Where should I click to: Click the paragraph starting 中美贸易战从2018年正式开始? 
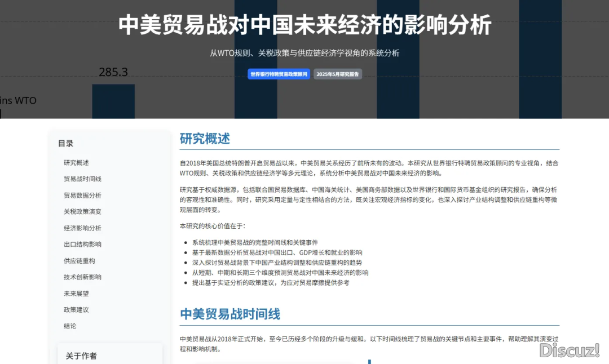point(369,344)
